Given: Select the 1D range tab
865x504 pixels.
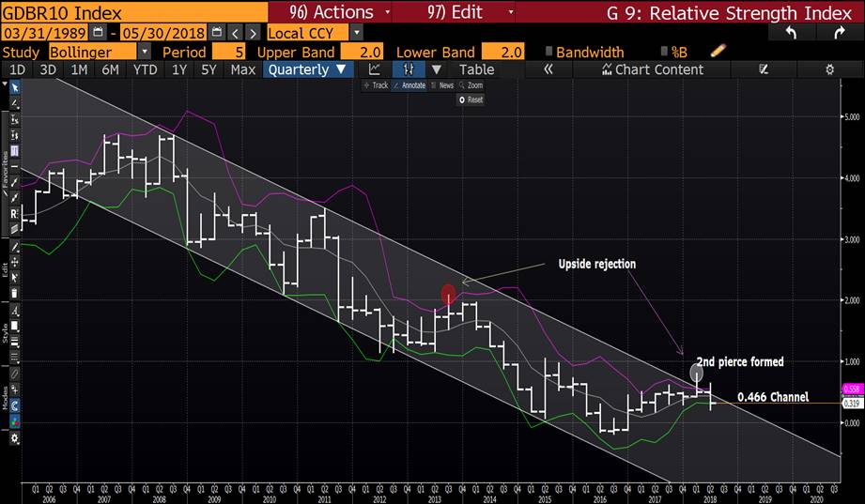Looking at the screenshot, I should tap(17, 69).
